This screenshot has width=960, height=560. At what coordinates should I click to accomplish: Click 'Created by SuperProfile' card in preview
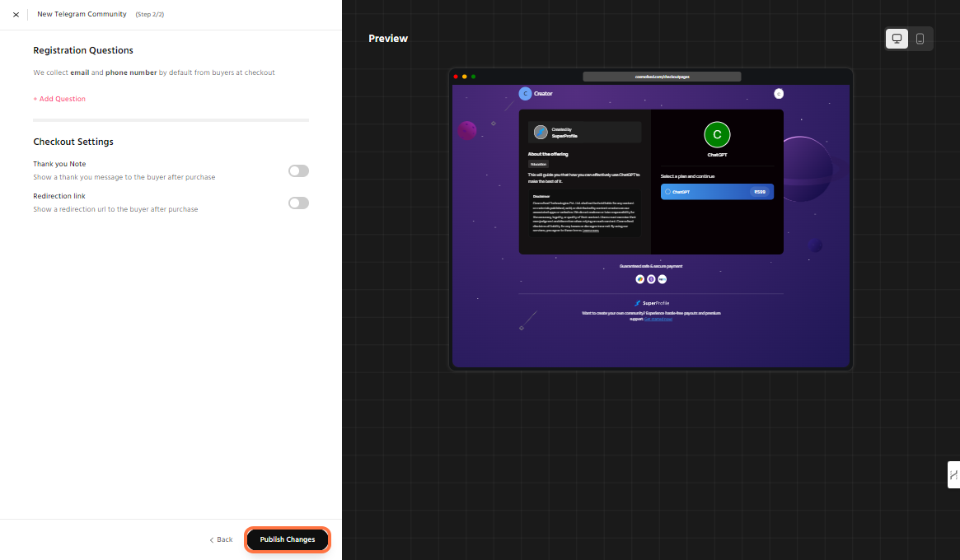click(585, 133)
